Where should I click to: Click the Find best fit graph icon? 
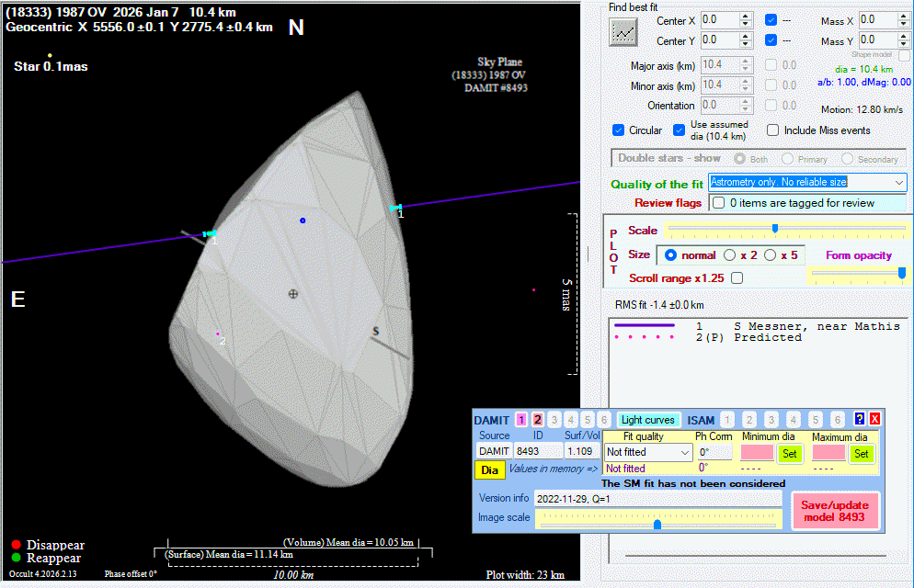[624, 32]
